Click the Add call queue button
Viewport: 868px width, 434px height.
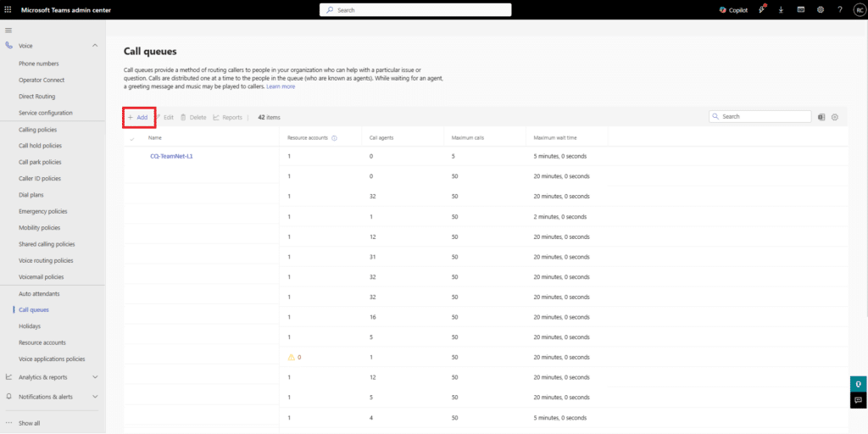[x=138, y=117]
